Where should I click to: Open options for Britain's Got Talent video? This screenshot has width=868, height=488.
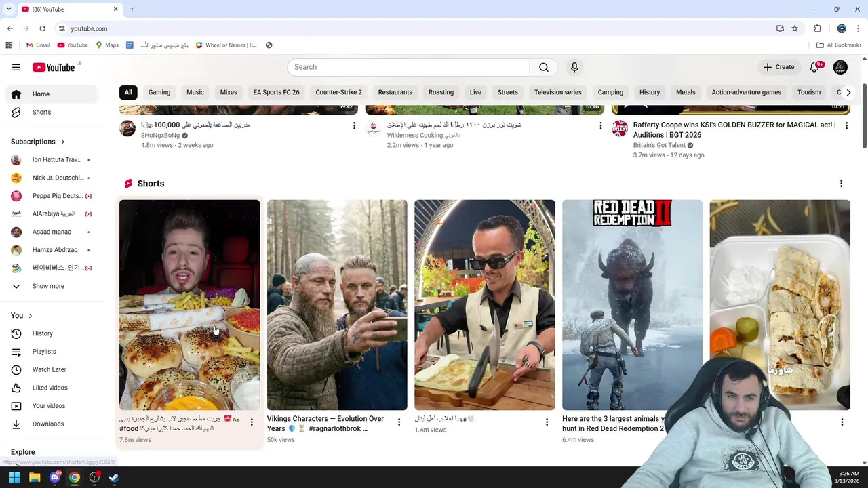tap(846, 125)
